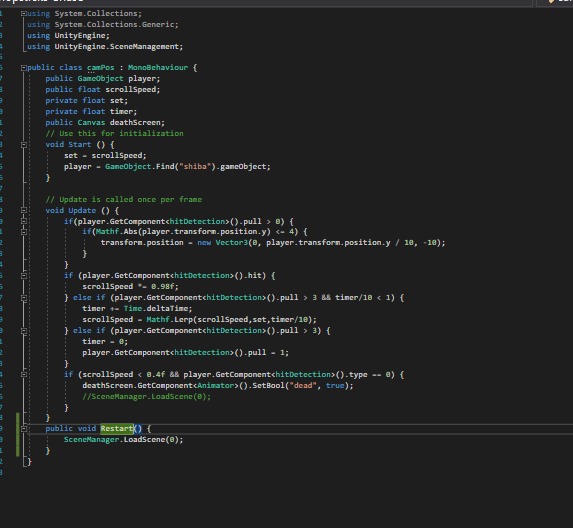
Task: Click 'public float scrollSpeed;' declaration
Action: [103, 90]
